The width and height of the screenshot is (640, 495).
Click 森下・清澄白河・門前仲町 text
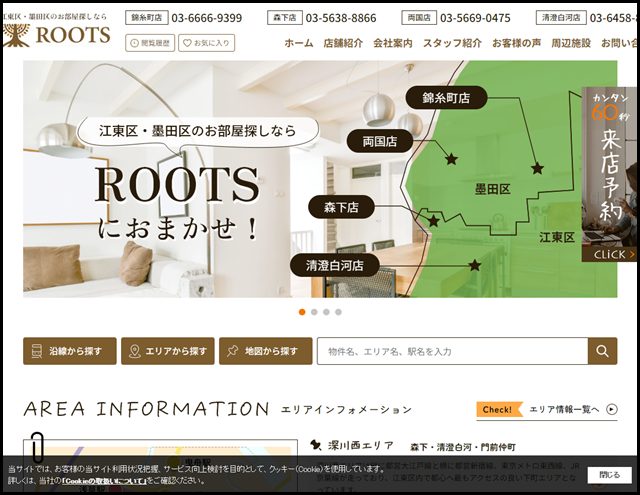[x=463, y=447]
